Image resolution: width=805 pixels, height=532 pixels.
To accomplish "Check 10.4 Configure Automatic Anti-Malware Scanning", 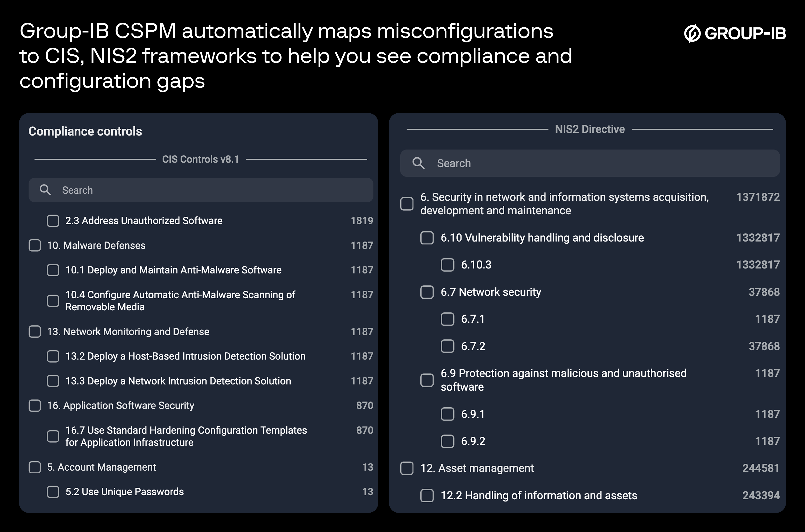I will tap(53, 301).
